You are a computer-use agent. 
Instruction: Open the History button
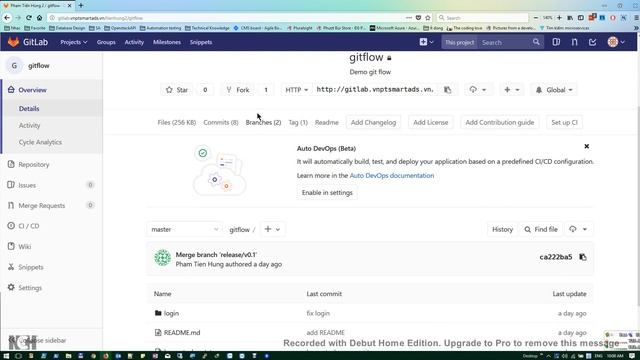[x=502, y=229]
